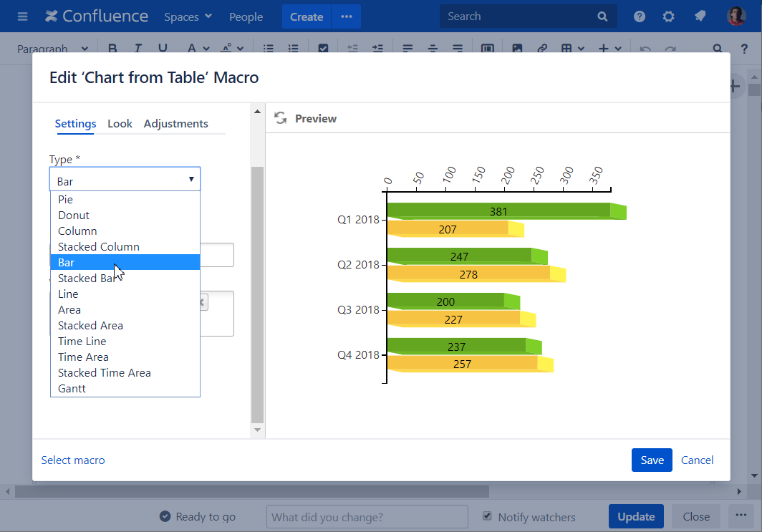Open the settings gear in header
Image resolution: width=762 pixels, height=532 pixels.
click(x=669, y=16)
